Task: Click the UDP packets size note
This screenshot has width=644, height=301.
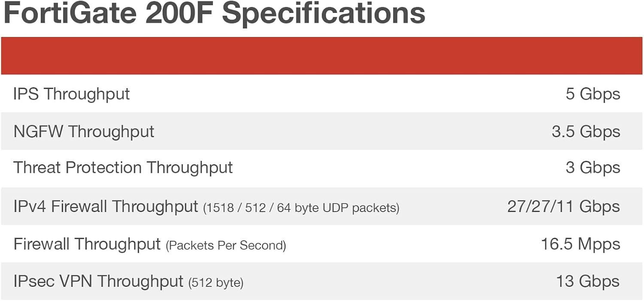Action: (301, 208)
